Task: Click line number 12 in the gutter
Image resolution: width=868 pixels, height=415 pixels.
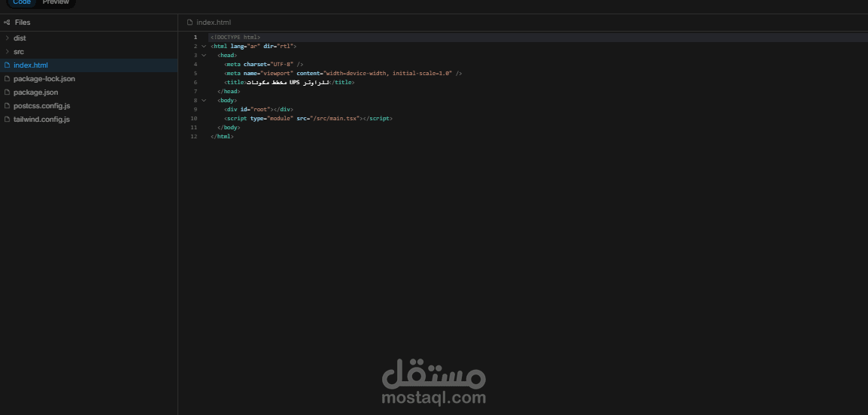Action: (194, 137)
